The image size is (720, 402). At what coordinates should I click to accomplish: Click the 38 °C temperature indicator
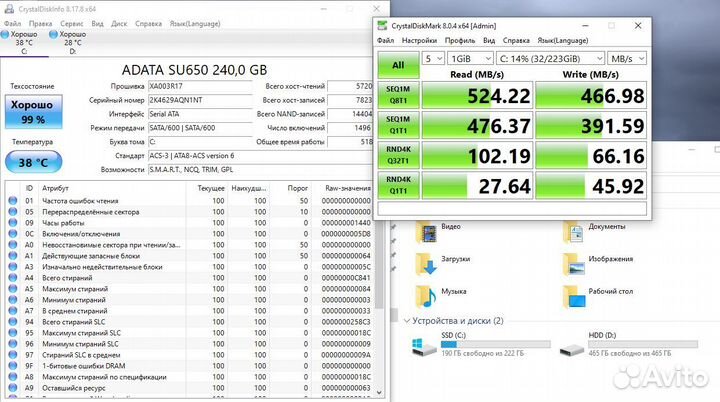pos(33,162)
